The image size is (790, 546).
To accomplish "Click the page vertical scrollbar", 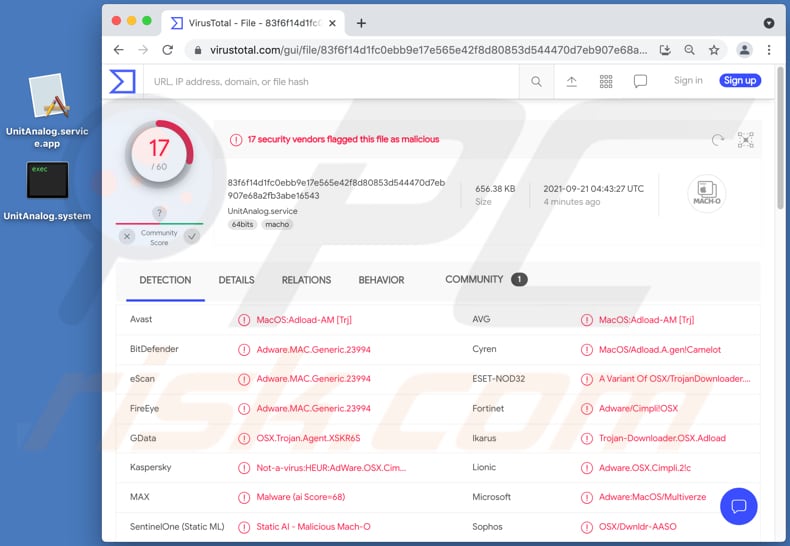I will pyautogui.click(x=780, y=139).
